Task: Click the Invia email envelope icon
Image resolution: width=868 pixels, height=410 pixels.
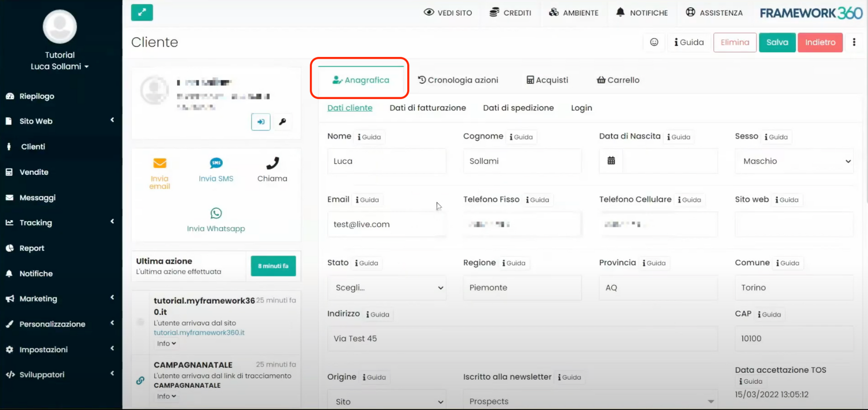Action: 159,164
